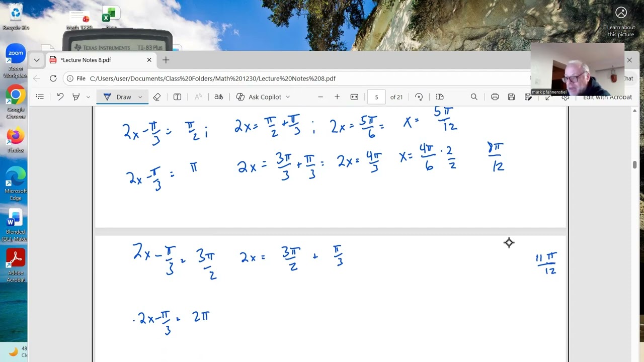
Task: Open Ask Copilot
Action: (258, 97)
